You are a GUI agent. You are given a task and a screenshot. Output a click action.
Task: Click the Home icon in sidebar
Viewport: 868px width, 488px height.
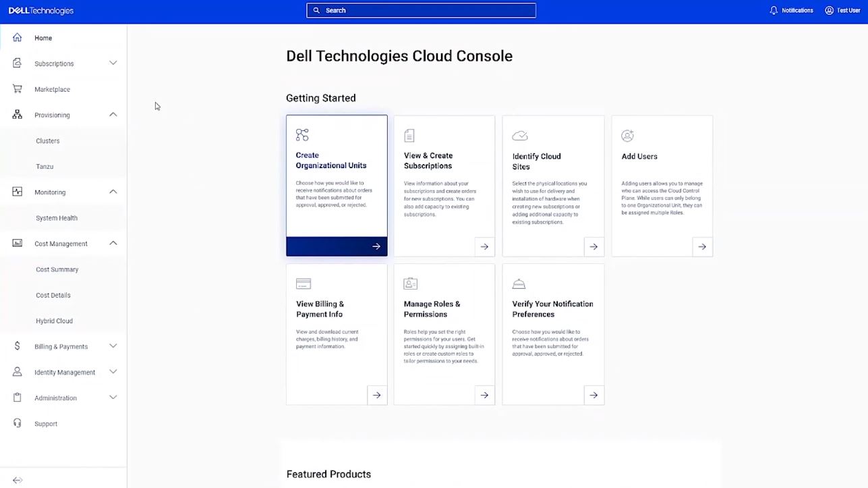pos(18,38)
